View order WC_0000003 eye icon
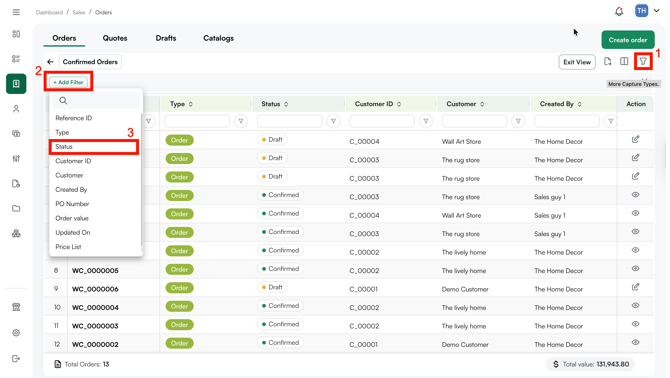This screenshot has height=378, width=670. [635, 324]
